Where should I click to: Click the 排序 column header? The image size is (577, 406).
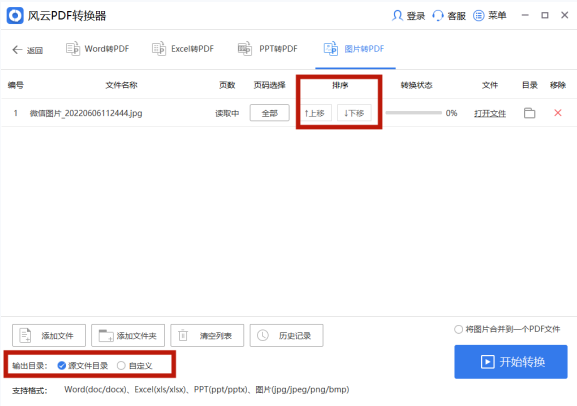pyautogui.click(x=340, y=85)
